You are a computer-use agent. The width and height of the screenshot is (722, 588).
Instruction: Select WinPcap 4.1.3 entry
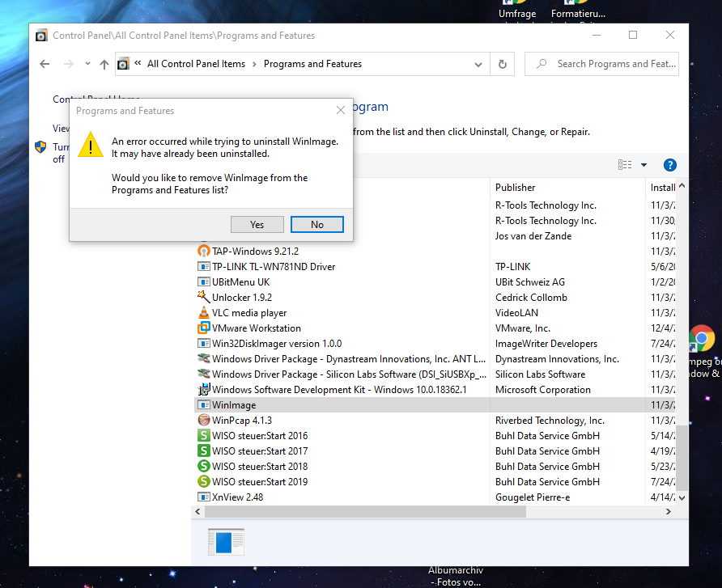coord(242,421)
